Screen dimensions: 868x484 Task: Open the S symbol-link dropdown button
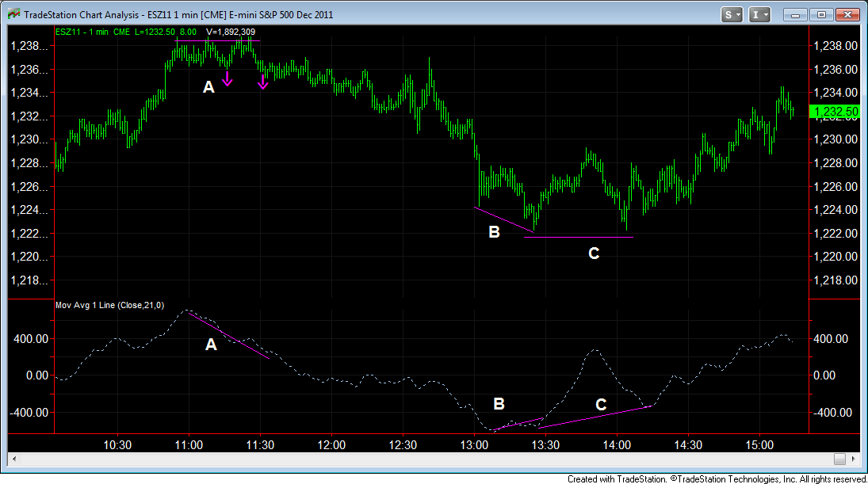732,15
